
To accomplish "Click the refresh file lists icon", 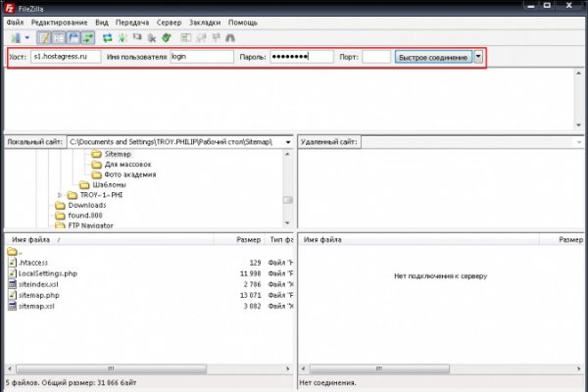I will 107,37.
